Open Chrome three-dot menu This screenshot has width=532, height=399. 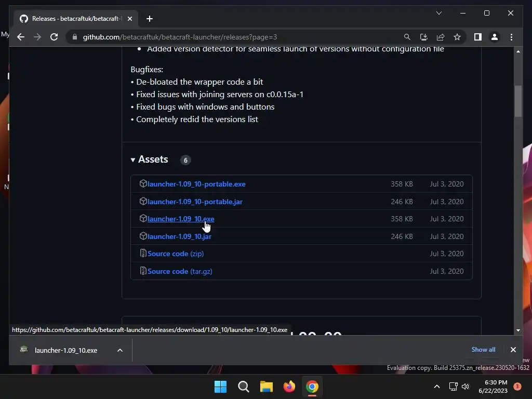511,37
